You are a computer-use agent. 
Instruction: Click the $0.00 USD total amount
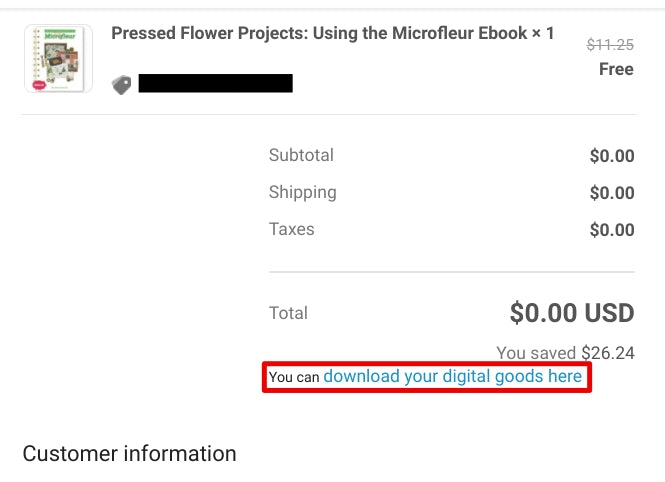[572, 313]
